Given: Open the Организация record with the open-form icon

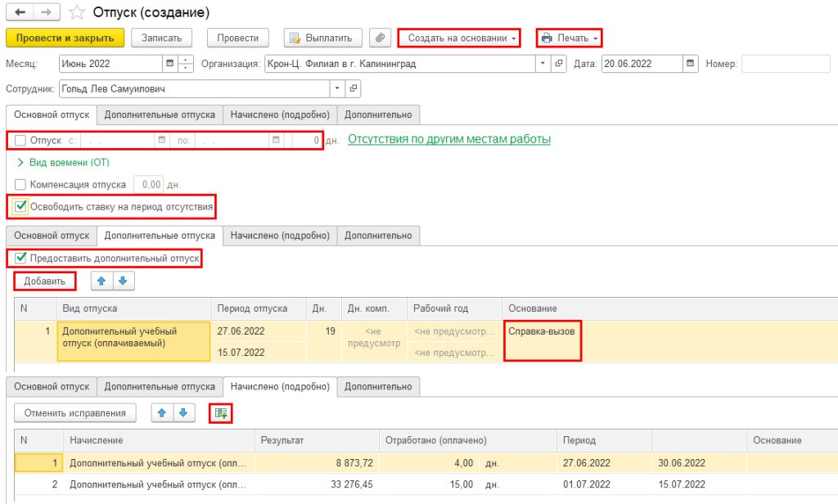Looking at the screenshot, I should click(559, 63).
